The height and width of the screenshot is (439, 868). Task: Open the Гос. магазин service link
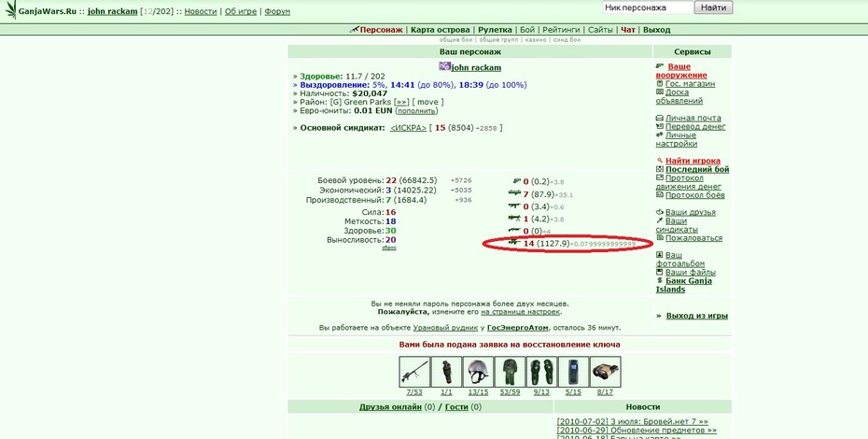coord(690,84)
